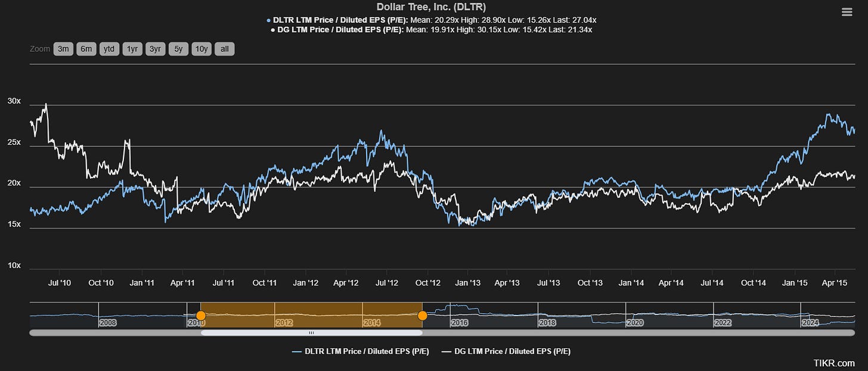The height and width of the screenshot is (371, 868).
Task: Click the Jan '11 x-axis label
Action: 142,283
